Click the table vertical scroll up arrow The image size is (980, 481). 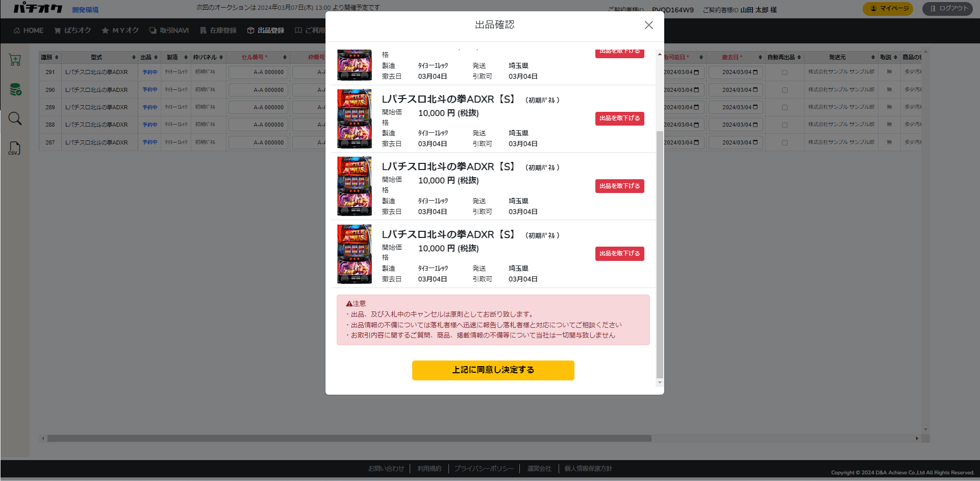tap(925, 52)
